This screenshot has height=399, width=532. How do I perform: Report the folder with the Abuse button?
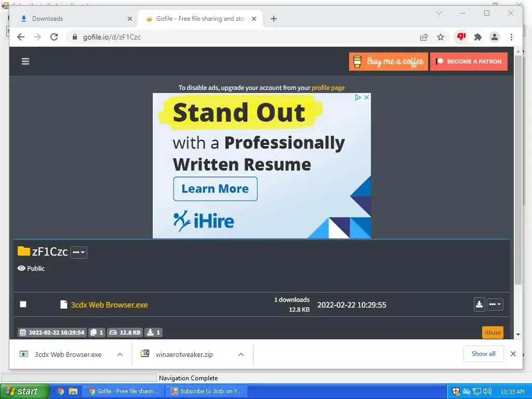(x=493, y=332)
